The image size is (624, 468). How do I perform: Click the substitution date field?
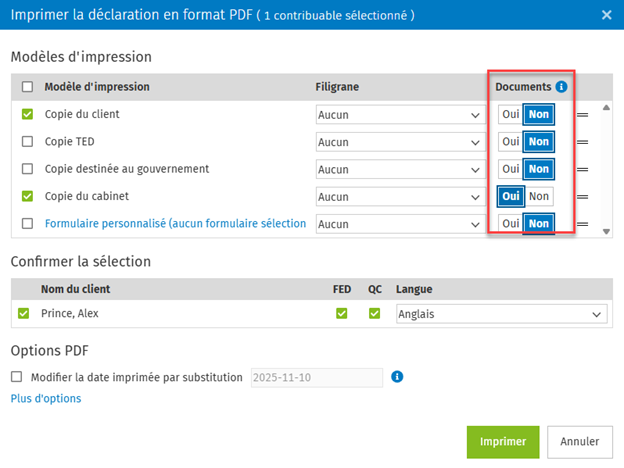pyautogui.click(x=317, y=377)
